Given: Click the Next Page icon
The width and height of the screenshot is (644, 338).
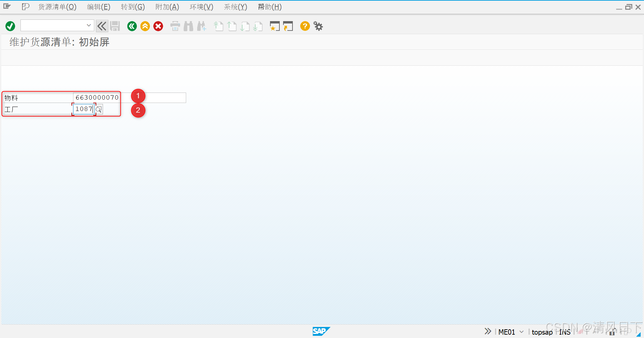Looking at the screenshot, I should click(245, 26).
